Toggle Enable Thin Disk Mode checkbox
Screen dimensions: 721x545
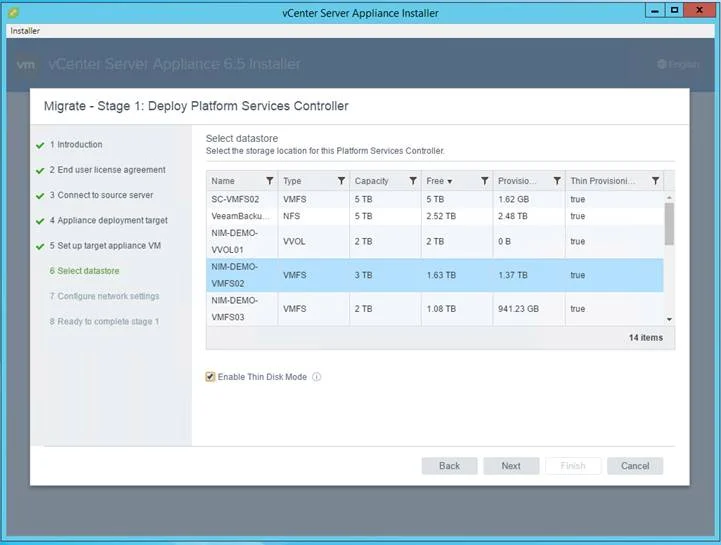coord(210,377)
